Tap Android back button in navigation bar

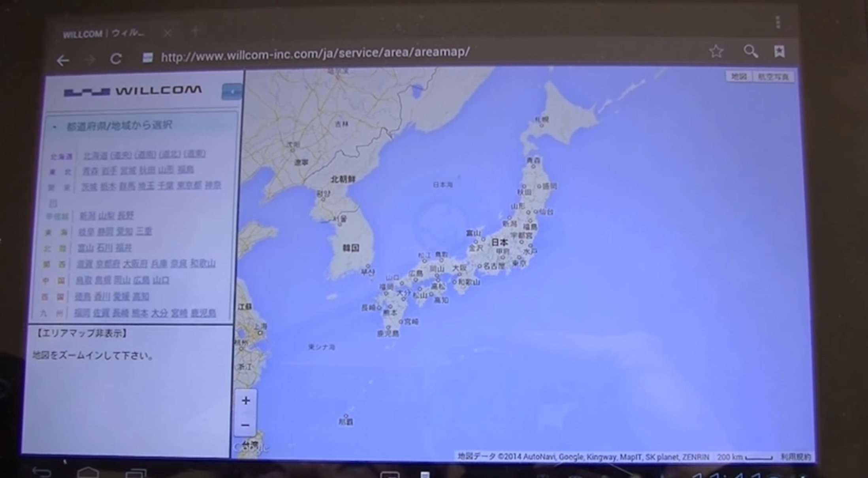(x=41, y=472)
